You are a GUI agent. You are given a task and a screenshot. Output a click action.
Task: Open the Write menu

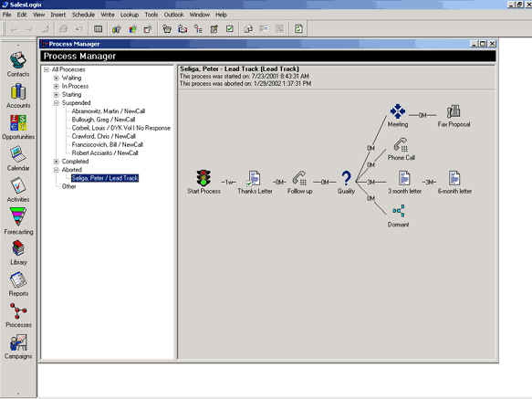[108, 15]
